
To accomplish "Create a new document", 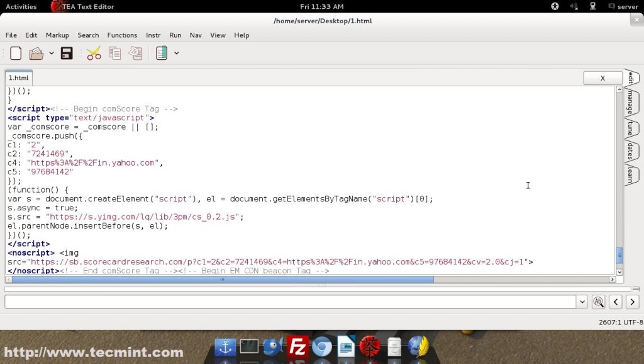I will (x=15, y=53).
